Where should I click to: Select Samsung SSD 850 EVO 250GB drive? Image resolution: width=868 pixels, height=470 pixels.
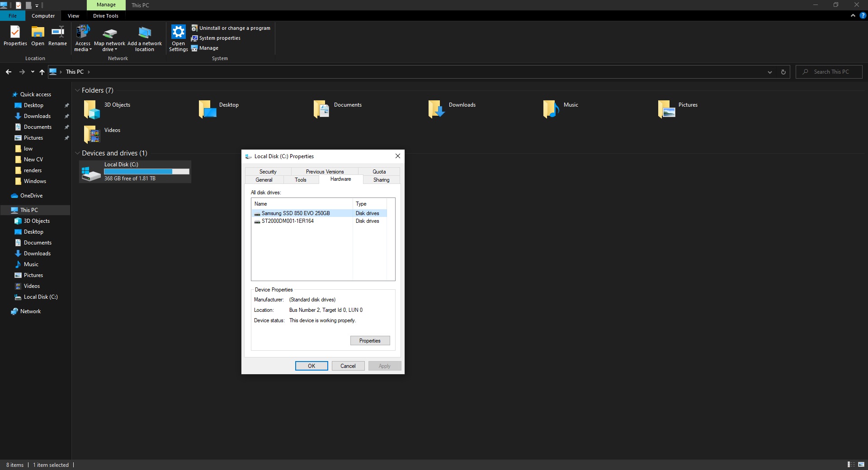319,213
